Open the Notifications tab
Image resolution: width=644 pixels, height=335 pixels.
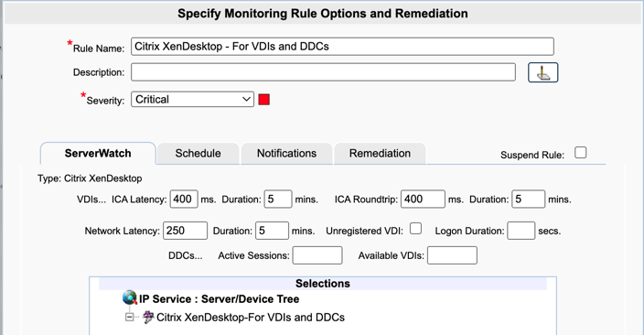point(286,154)
